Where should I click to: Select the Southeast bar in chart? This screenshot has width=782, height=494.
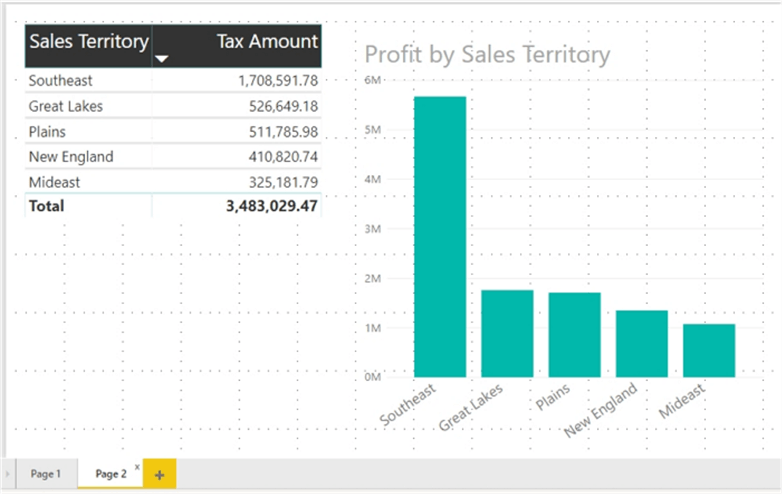click(x=440, y=237)
